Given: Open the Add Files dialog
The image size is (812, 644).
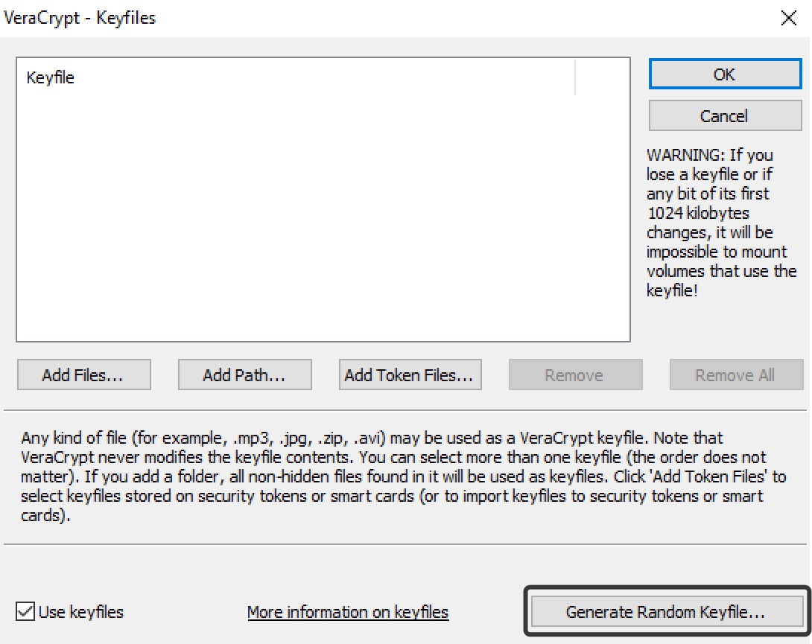Looking at the screenshot, I should pyautogui.click(x=83, y=375).
